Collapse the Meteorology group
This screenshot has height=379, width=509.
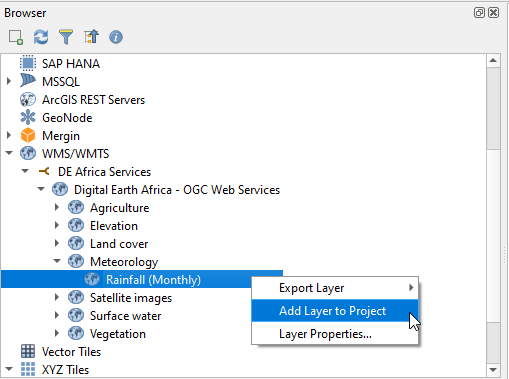click(57, 261)
